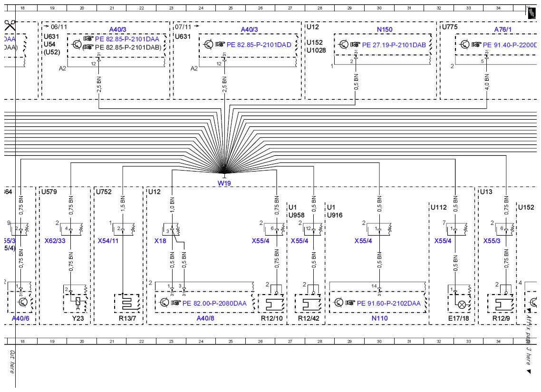The height and width of the screenshot is (392, 541).
Task: Click the Y23 component label
Action: pyautogui.click(x=78, y=318)
